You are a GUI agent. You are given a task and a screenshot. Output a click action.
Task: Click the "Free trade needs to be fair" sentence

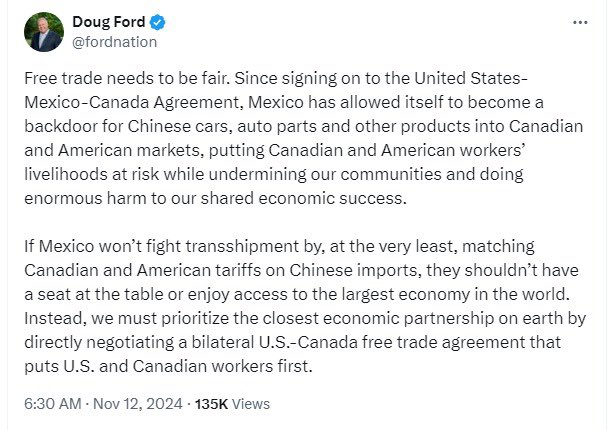pyautogui.click(x=127, y=78)
